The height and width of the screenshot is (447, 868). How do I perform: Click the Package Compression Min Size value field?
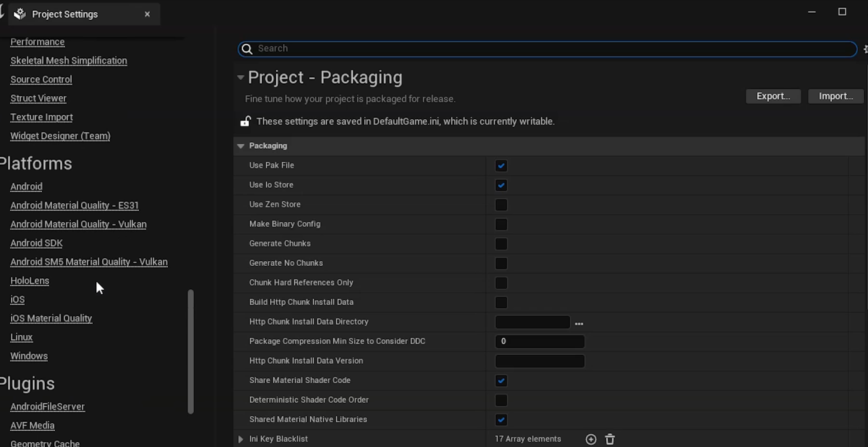(x=539, y=341)
